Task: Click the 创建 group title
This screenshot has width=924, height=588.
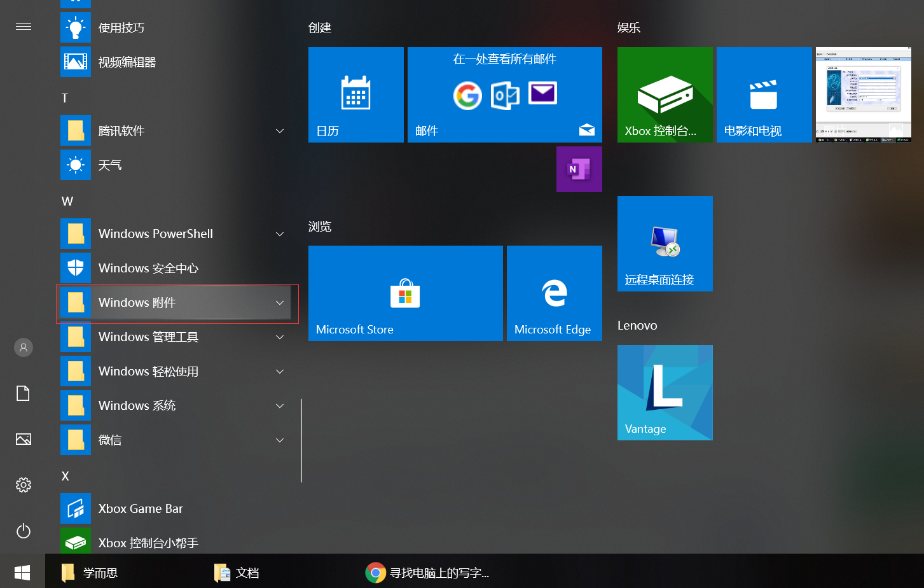Action: tap(320, 28)
